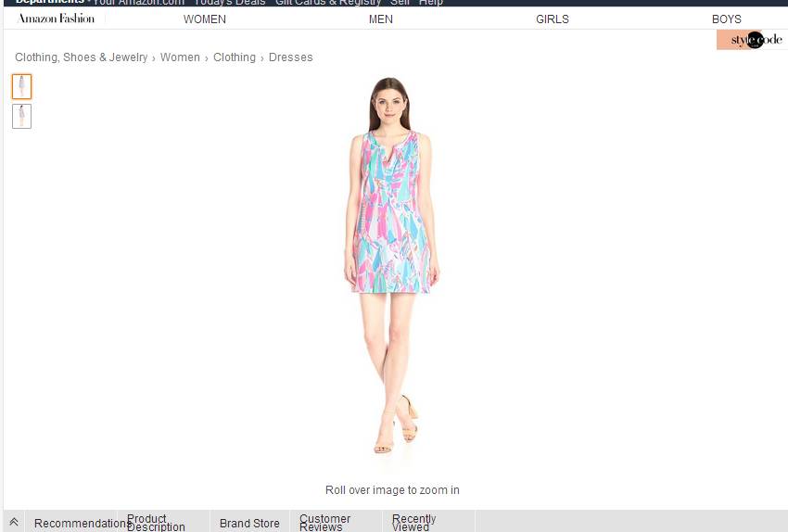Viewport: 788px width, 532px height.
Task: Select the first dress thumbnail
Action: [x=21, y=86]
